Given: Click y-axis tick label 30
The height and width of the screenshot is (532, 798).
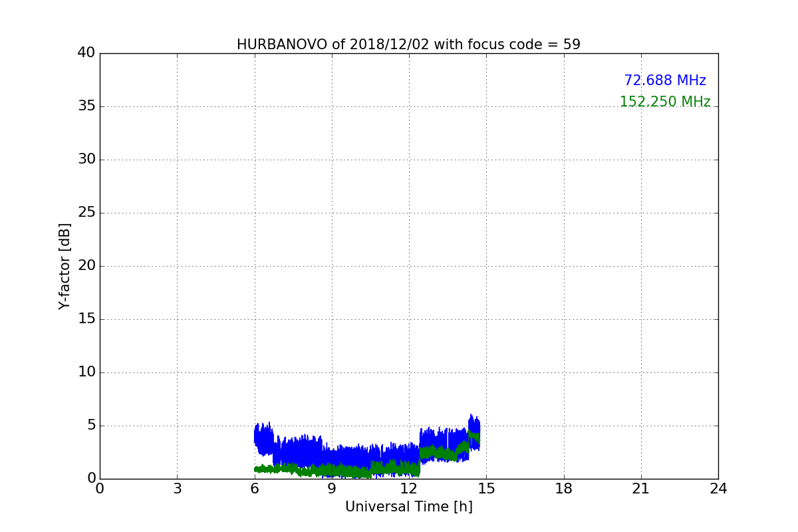Looking at the screenshot, I should 86,160.
